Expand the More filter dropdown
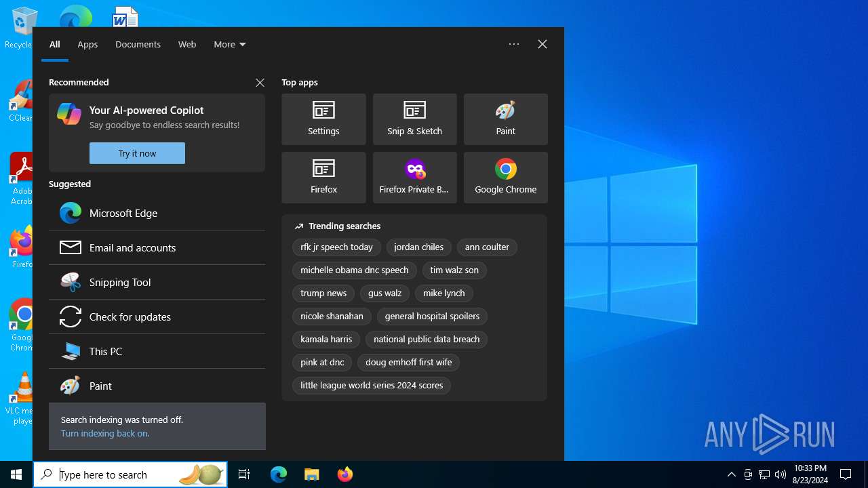 230,44
